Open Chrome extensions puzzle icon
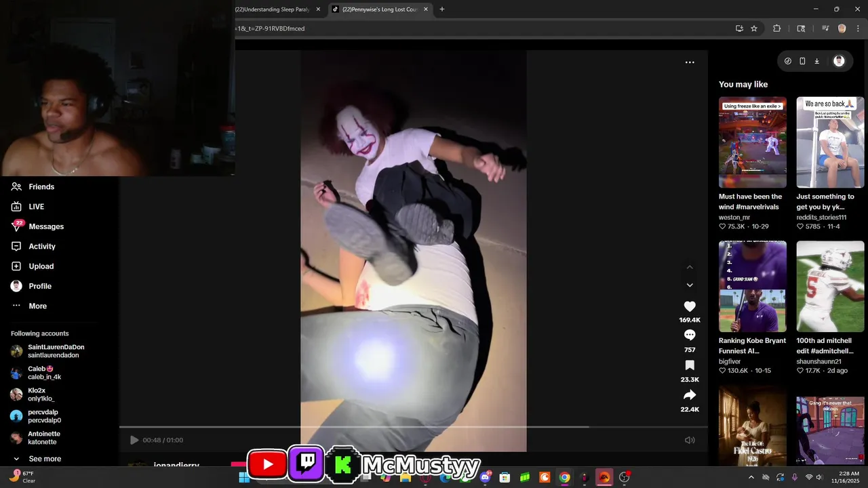 coord(777,28)
